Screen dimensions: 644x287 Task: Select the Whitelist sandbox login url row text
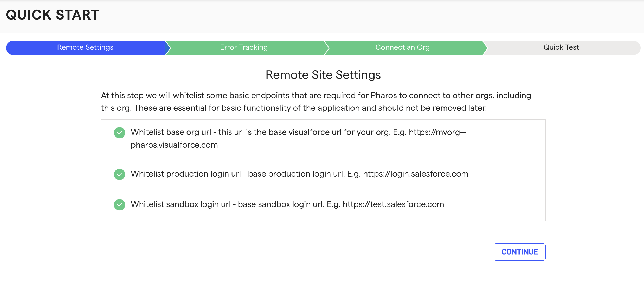[287, 204]
